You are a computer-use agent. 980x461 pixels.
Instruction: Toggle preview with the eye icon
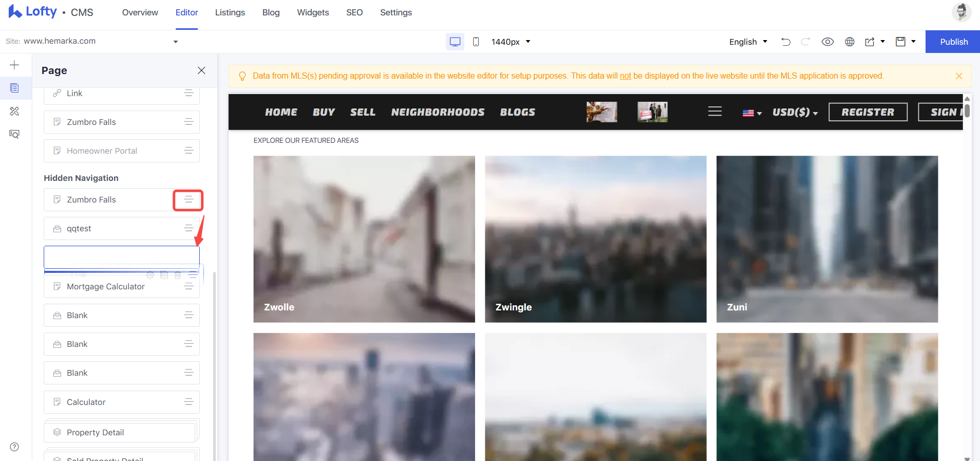pos(827,42)
